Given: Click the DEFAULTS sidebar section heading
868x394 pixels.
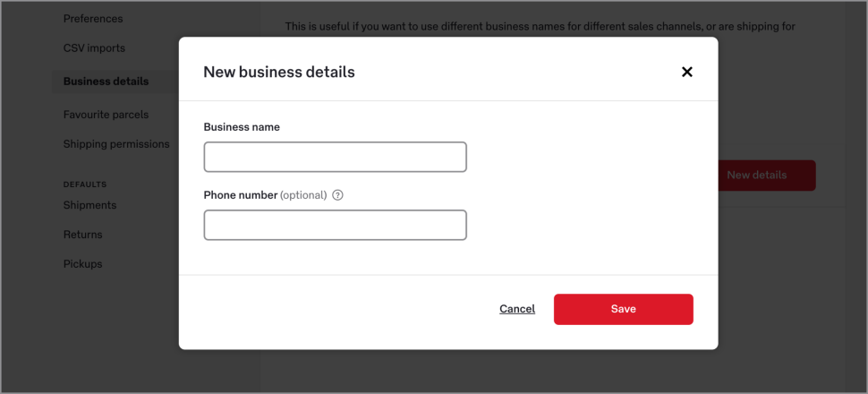Looking at the screenshot, I should 85,184.
